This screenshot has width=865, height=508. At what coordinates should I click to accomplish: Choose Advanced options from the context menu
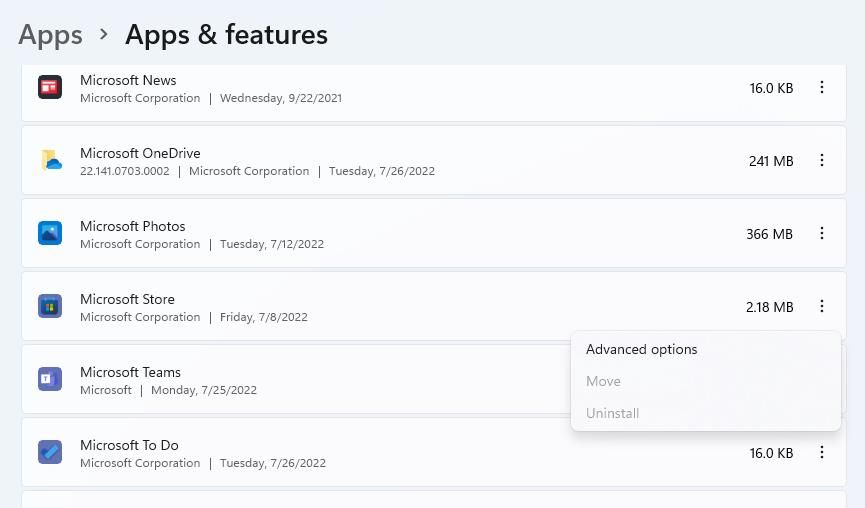click(x=706, y=349)
